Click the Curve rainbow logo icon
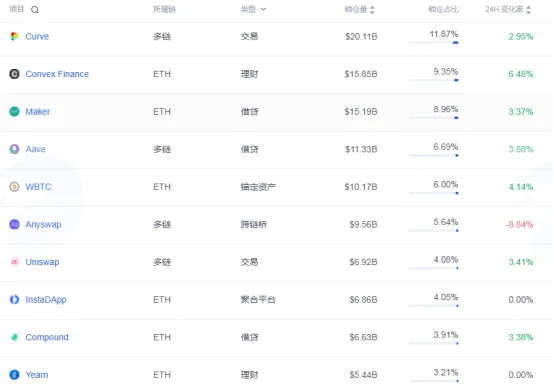 point(14,36)
